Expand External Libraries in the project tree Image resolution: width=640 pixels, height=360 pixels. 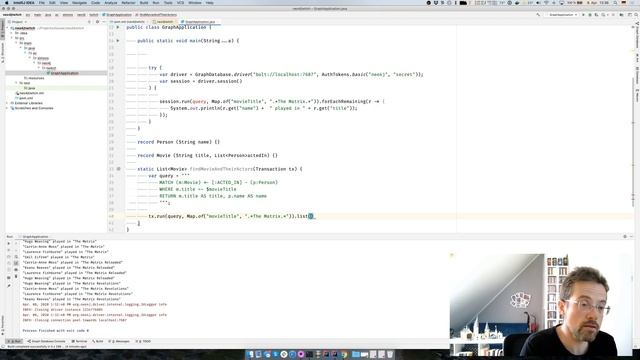coord(8,103)
